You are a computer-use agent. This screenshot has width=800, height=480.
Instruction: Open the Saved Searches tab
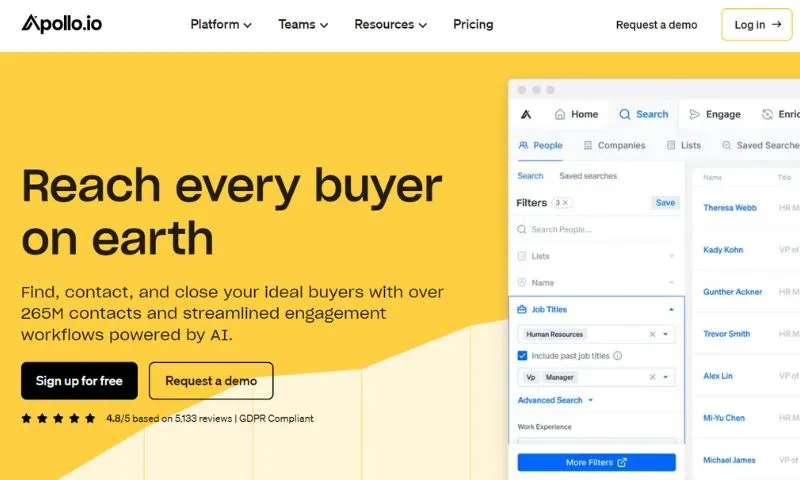click(x=761, y=145)
